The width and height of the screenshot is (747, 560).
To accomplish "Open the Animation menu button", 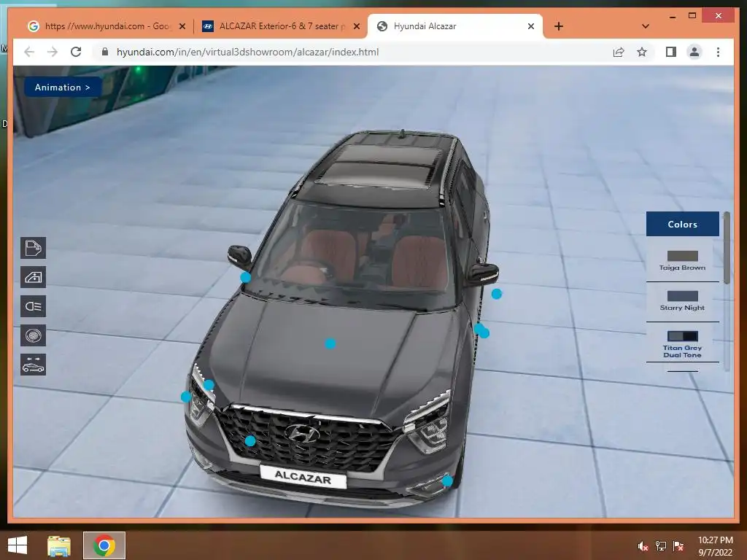I will coord(63,87).
